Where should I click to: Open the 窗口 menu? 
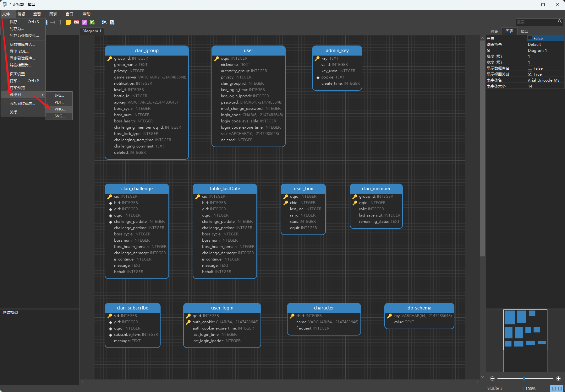pos(69,14)
